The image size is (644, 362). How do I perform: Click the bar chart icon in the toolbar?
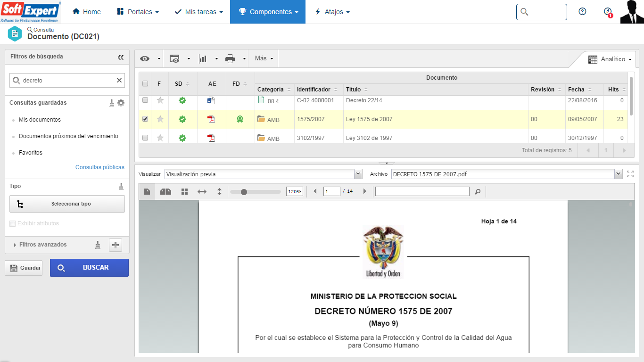(203, 58)
